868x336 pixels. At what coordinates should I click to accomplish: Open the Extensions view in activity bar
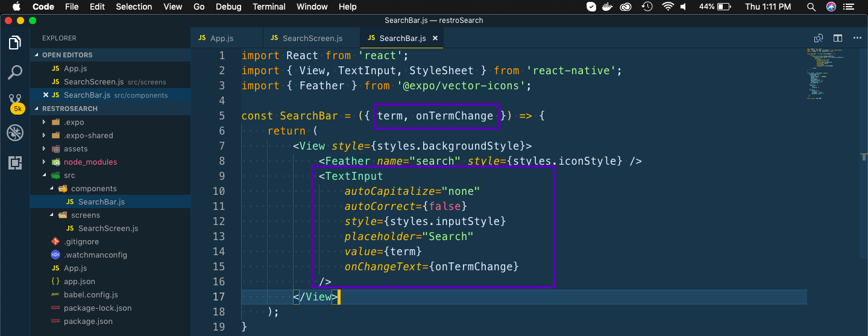point(15,162)
